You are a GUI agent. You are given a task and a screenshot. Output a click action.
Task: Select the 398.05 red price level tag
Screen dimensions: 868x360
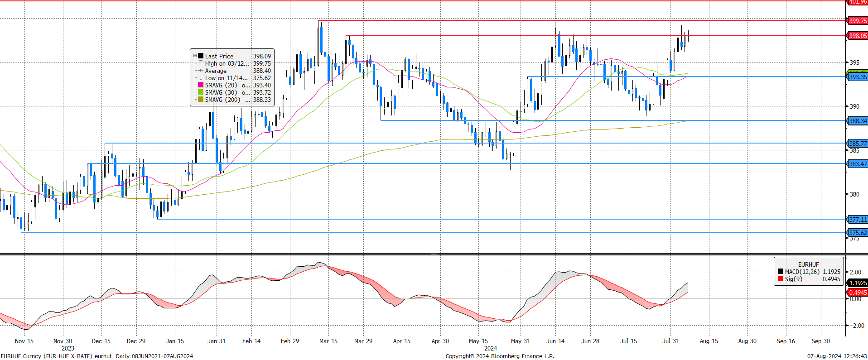point(858,36)
